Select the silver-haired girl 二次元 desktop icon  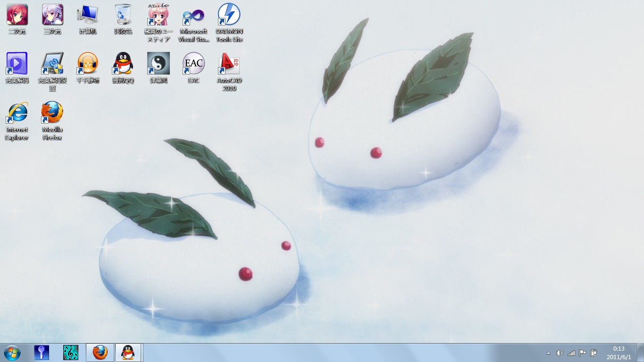52,19
